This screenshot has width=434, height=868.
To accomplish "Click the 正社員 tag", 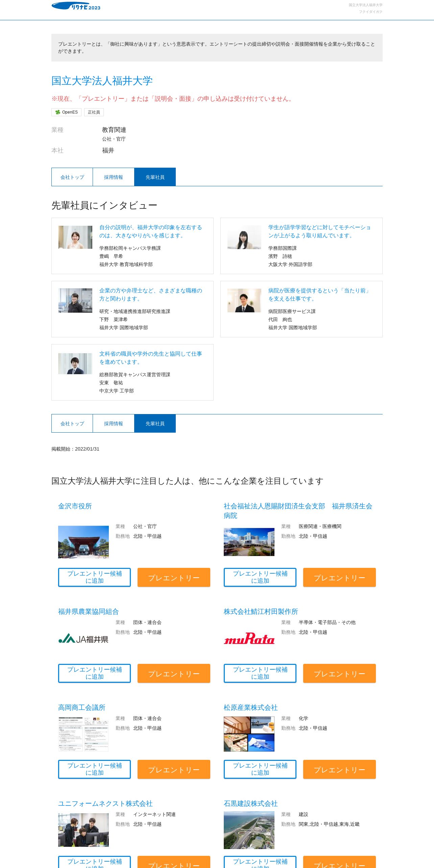I will [x=94, y=112].
